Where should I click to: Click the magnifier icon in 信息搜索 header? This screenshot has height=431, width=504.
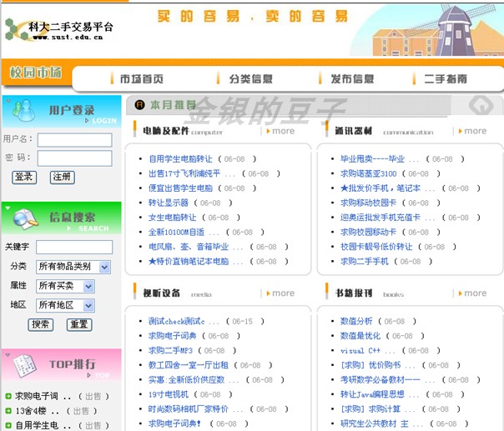pyautogui.click(x=25, y=219)
